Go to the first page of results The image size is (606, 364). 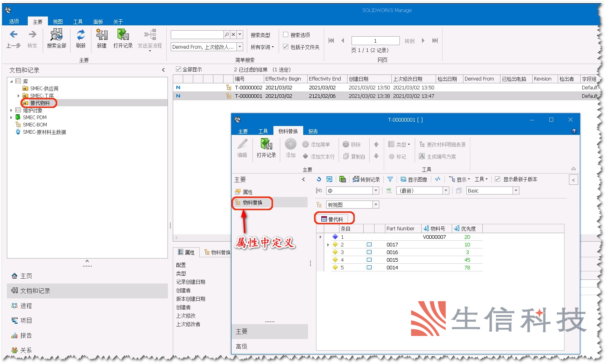(331, 40)
